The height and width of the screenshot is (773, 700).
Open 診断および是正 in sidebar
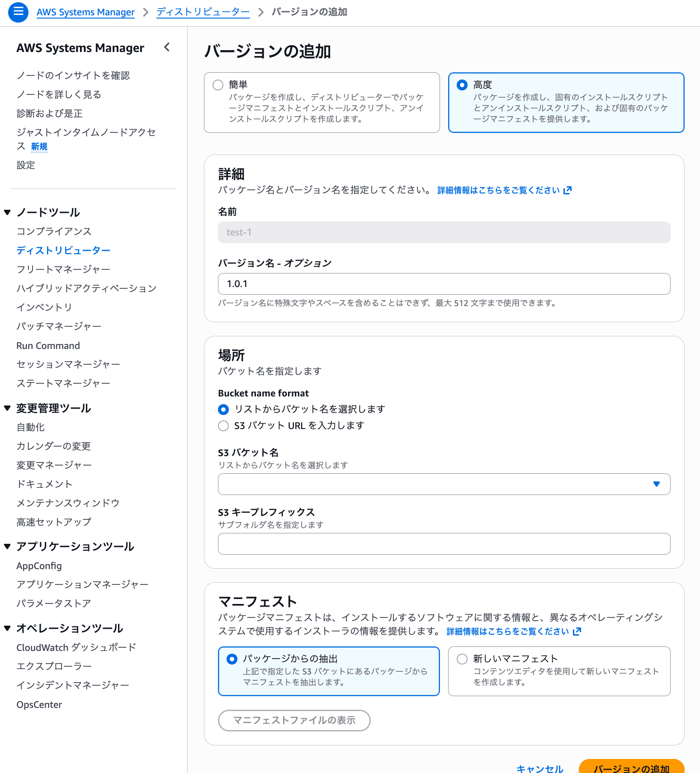(49, 113)
